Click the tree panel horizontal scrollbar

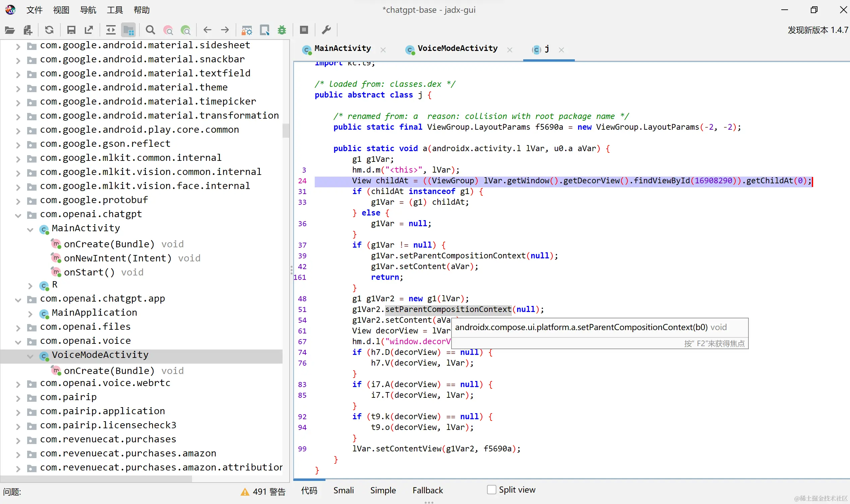click(96, 479)
